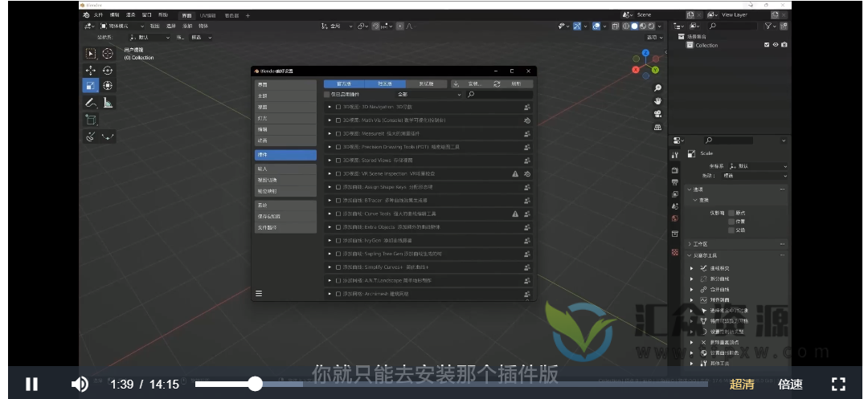Click the pan hand icon in viewport
The width and height of the screenshot is (868, 399).
tap(657, 101)
